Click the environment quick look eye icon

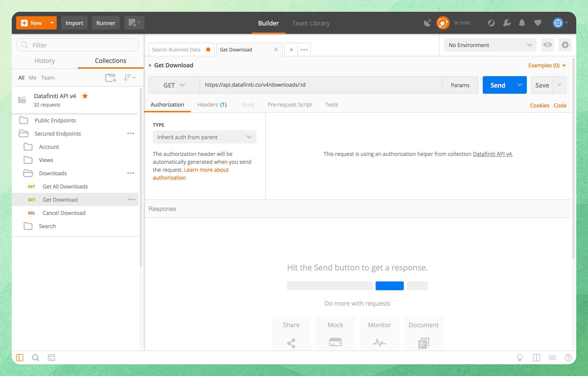click(547, 45)
